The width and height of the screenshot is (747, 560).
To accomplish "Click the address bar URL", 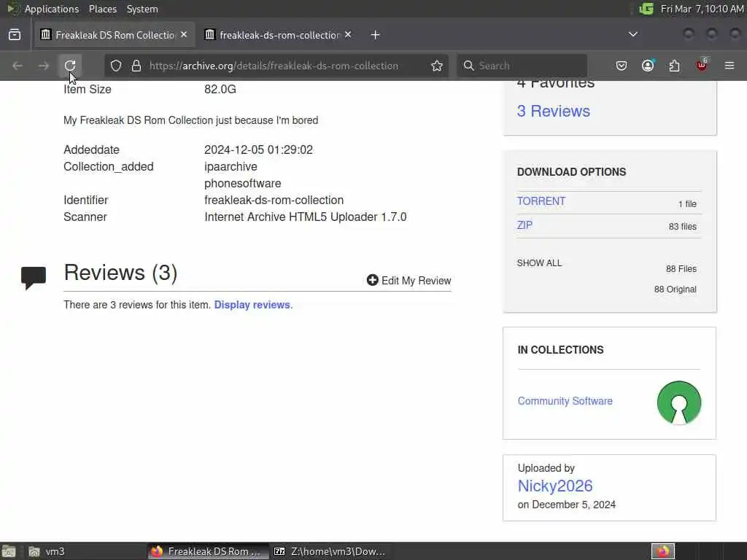I will point(274,66).
